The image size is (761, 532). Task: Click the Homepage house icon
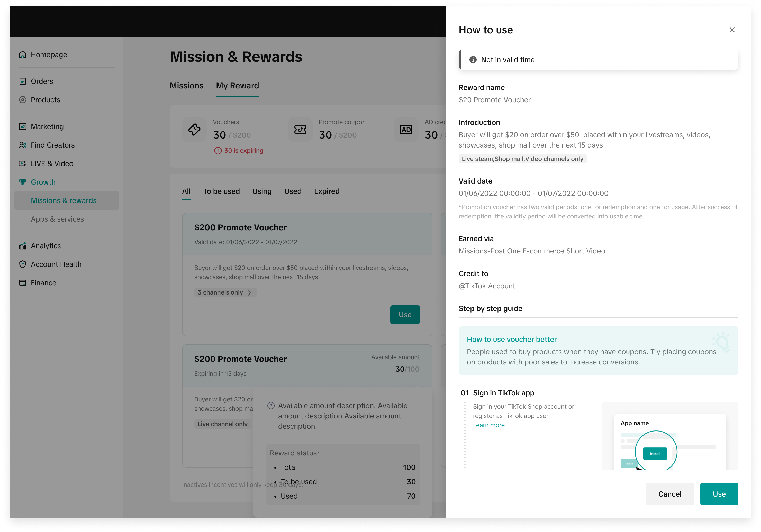tap(23, 55)
